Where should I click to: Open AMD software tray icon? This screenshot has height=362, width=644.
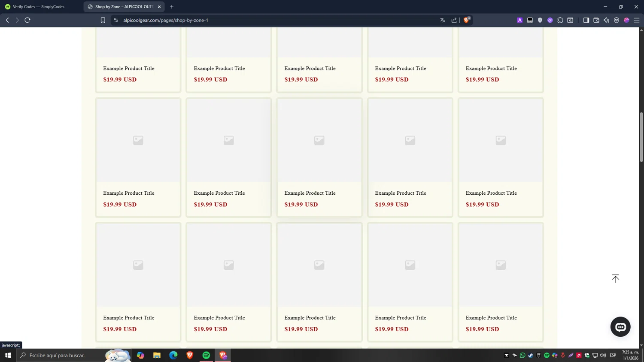point(579,355)
